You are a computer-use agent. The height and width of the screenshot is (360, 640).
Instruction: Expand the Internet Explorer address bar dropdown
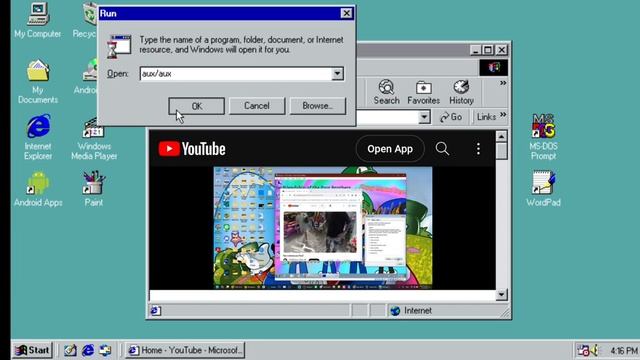[x=424, y=117]
